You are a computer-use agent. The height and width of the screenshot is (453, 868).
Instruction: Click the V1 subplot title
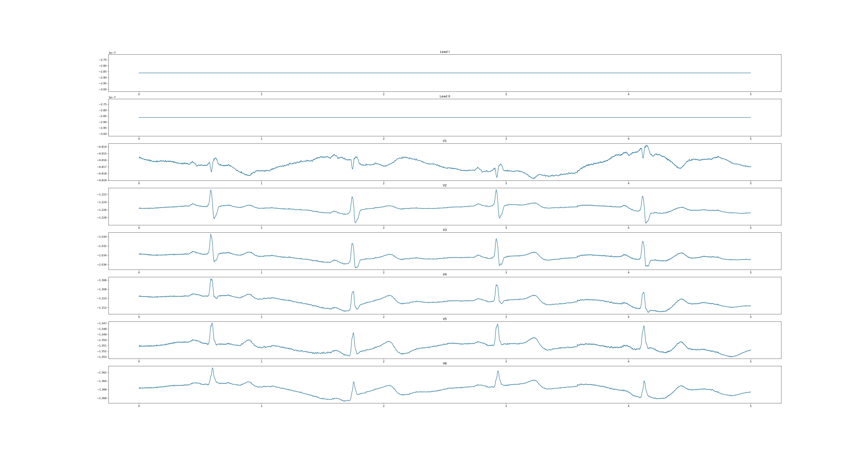pos(444,141)
